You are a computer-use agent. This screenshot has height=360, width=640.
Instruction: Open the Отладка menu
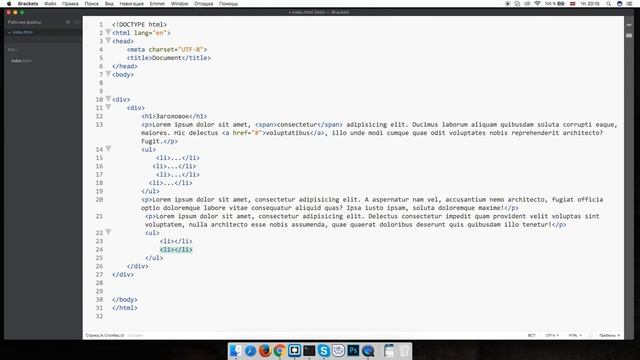[204, 4]
